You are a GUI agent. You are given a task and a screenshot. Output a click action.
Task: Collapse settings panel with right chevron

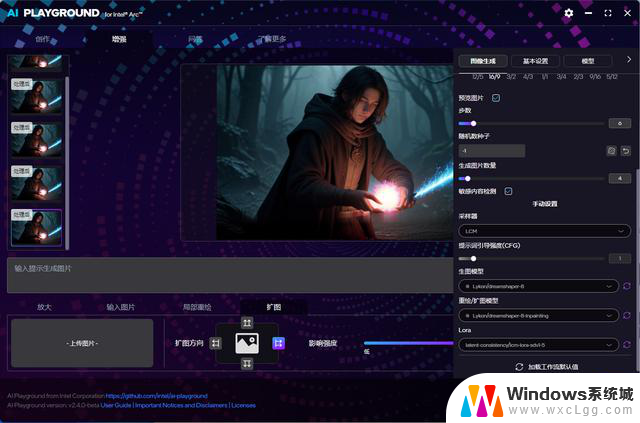point(629,60)
